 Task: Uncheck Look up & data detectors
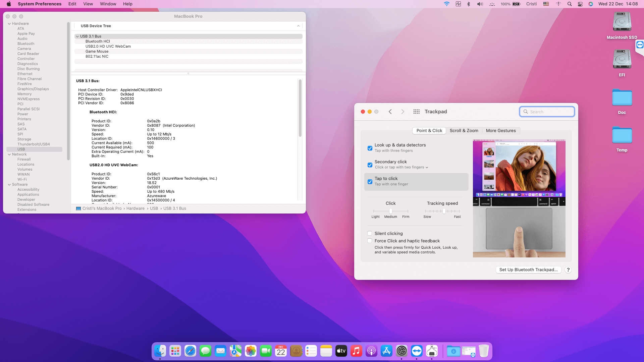[x=370, y=148]
